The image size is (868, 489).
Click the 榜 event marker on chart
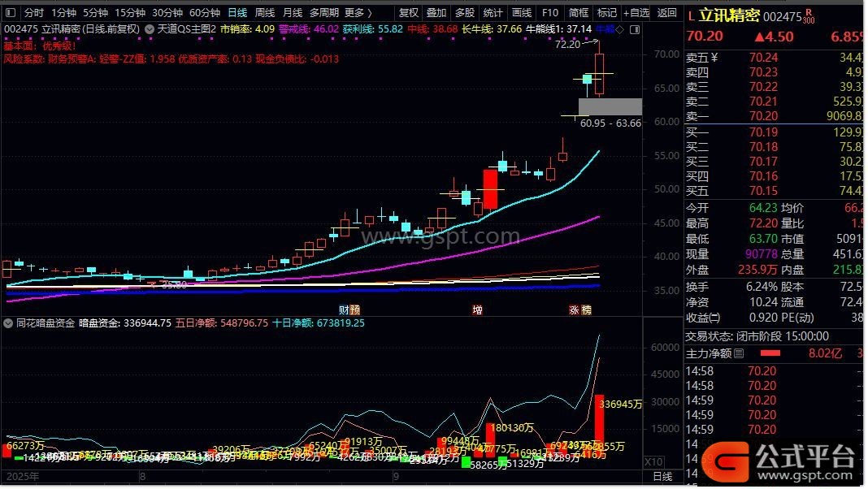(586, 309)
